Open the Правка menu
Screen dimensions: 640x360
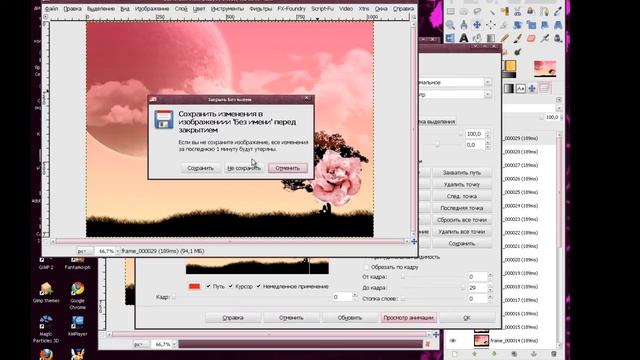[x=72, y=9]
